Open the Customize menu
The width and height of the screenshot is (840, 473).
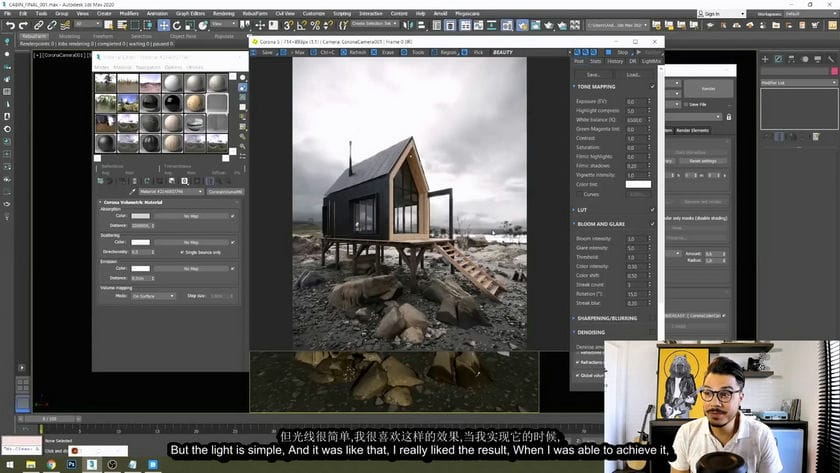click(x=313, y=13)
